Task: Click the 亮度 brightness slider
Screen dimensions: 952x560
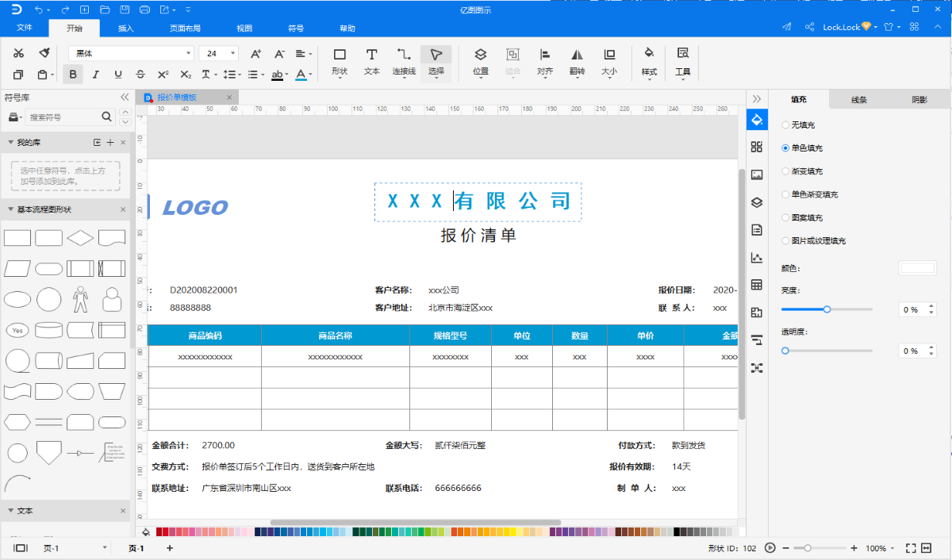Action: click(827, 309)
